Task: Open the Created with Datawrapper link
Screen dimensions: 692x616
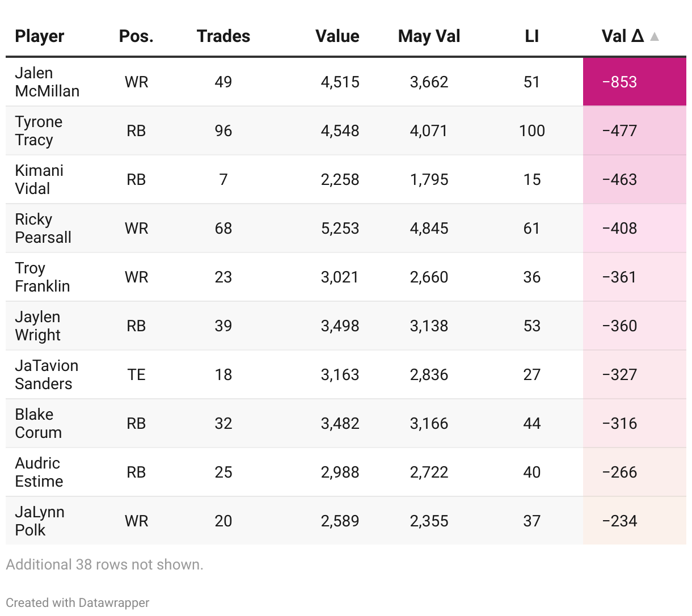Action: point(78,602)
